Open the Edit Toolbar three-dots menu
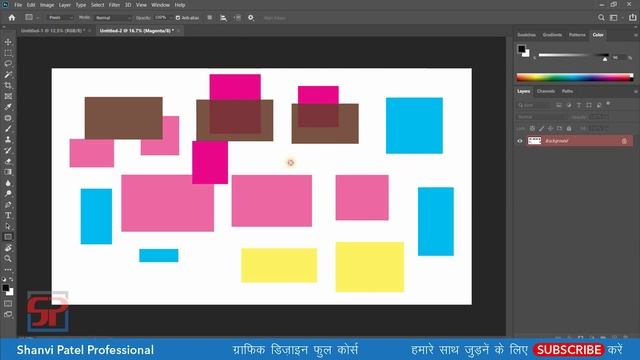640x360 pixels. 8,270
